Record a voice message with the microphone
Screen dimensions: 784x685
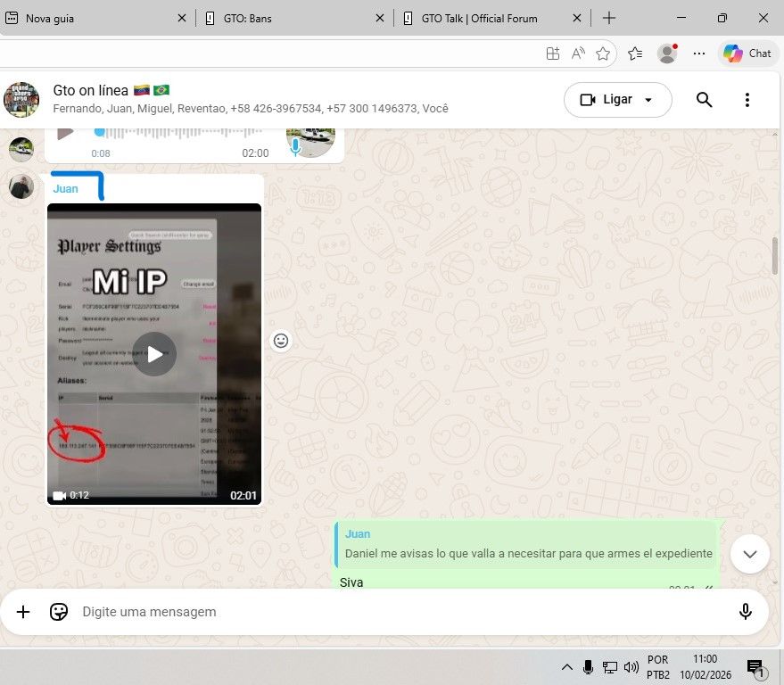pyautogui.click(x=746, y=612)
